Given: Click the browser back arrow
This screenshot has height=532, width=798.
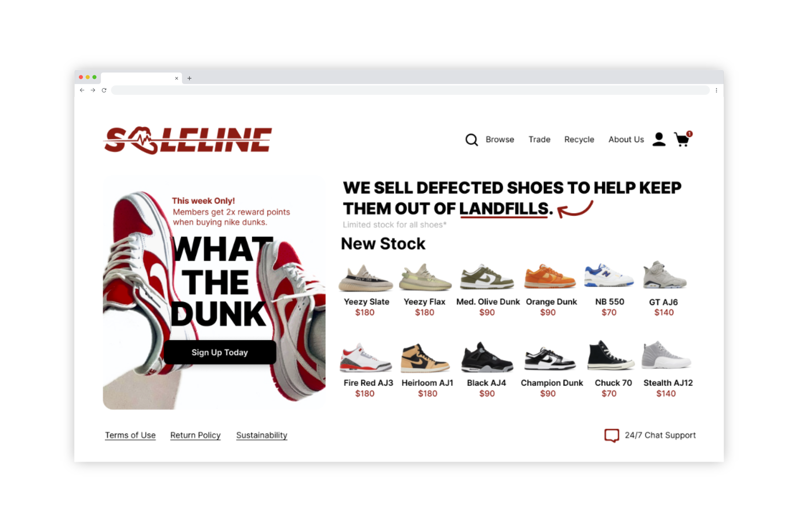Looking at the screenshot, I should pos(82,90).
